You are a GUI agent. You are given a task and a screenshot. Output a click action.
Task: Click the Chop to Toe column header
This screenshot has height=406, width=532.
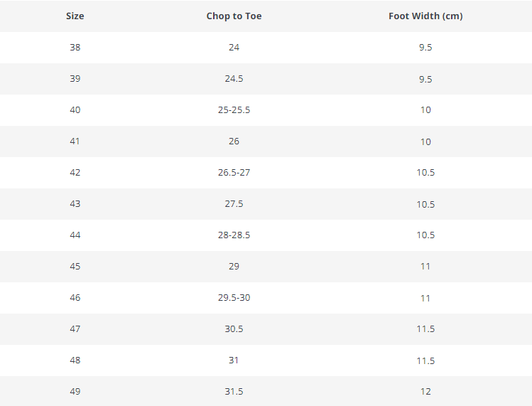[x=234, y=16]
